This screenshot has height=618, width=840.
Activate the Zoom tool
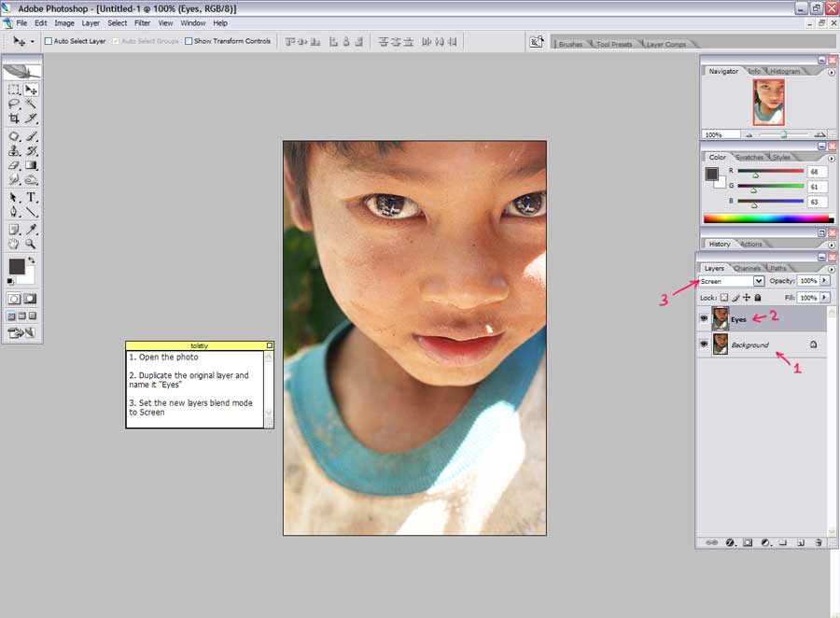tap(31, 244)
